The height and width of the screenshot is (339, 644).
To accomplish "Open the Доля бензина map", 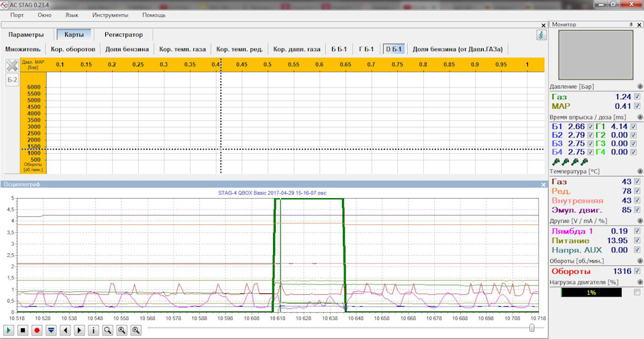I will (x=127, y=49).
